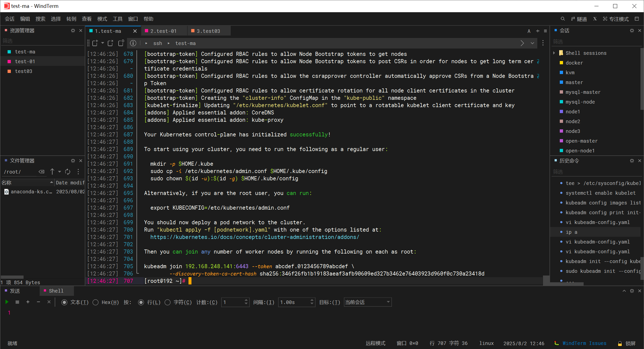Click the address bar forward chevron
Image resolution: width=644 pixels, height=349 pixels.
pos(522,43)
